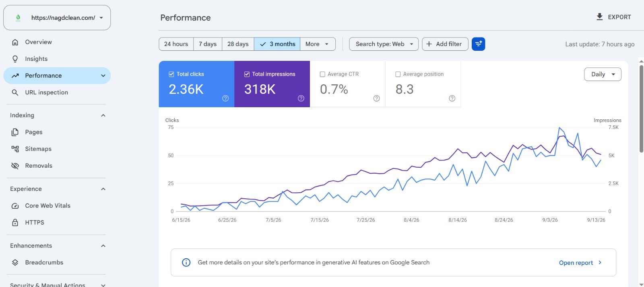644x287 pixels.
Task: Uncheck the Total clicks checkbox
Action: pos(171,74)
